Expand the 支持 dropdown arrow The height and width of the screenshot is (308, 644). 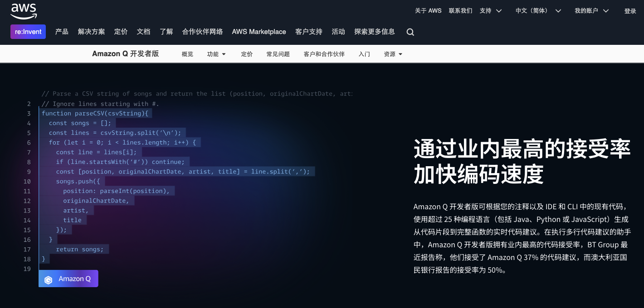[499, 11]
